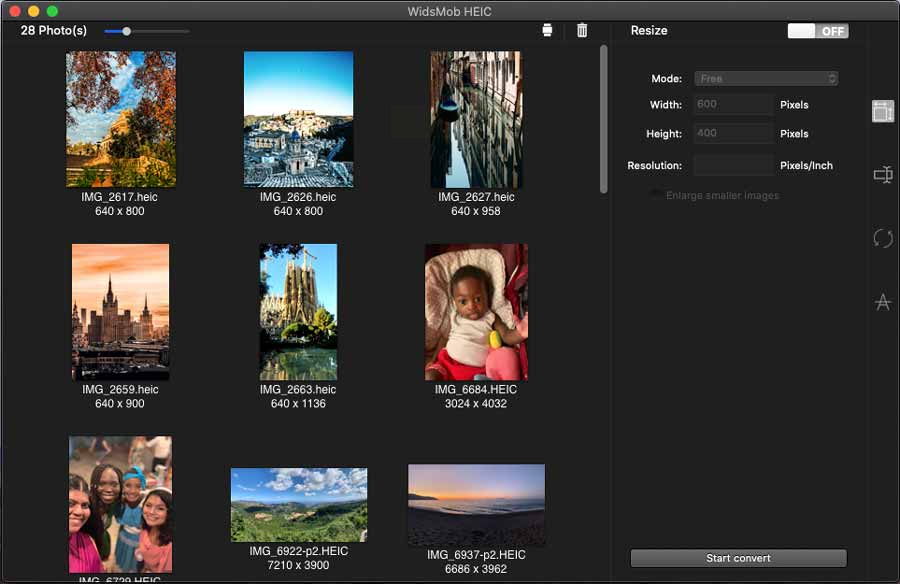Click the Width input field
The width and height of the screenshot is (900, 584).
[733, 104]
